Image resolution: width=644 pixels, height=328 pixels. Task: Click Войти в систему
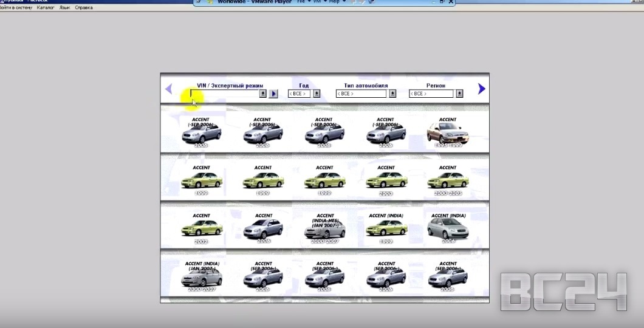[x=16, y=8]
